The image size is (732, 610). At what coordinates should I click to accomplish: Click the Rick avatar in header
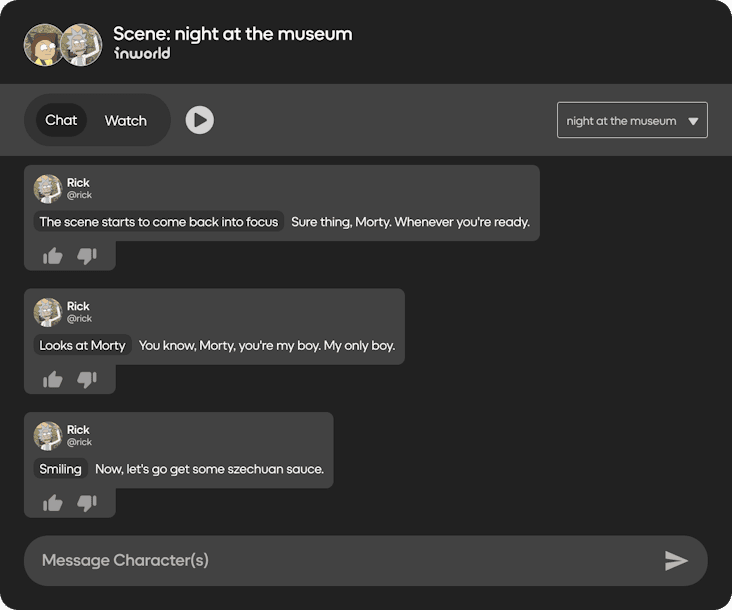tap(81, 45)
